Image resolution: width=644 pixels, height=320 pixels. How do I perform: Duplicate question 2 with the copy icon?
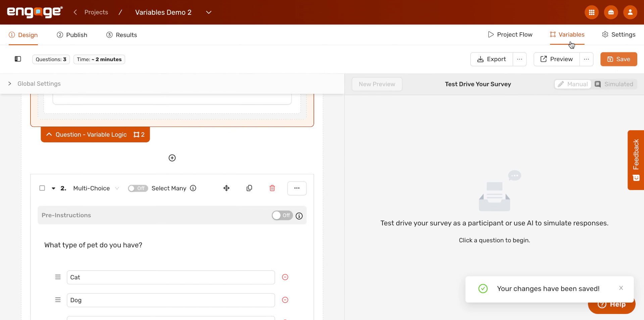[249, 188]
